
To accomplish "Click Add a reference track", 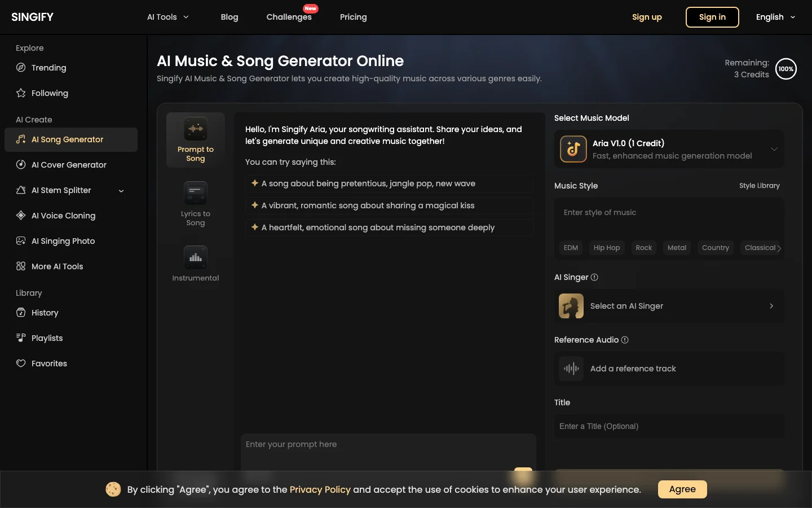I will tap(669, 369).
